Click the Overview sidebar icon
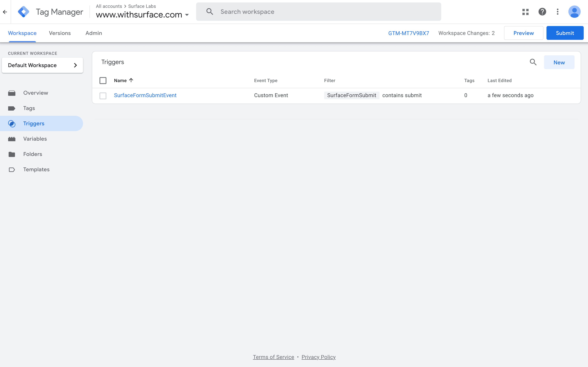Viewport: 588px width, 367px height. coord(12,93)
